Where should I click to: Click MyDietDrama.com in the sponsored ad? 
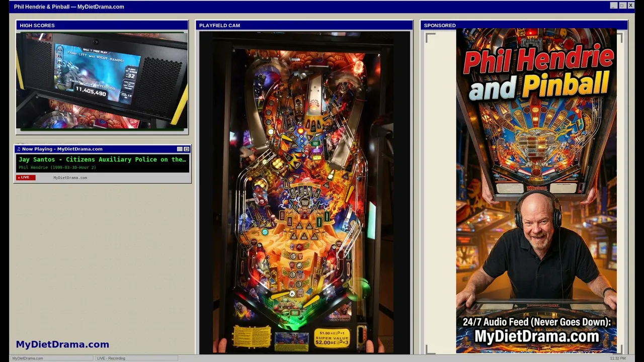[537, 336]
